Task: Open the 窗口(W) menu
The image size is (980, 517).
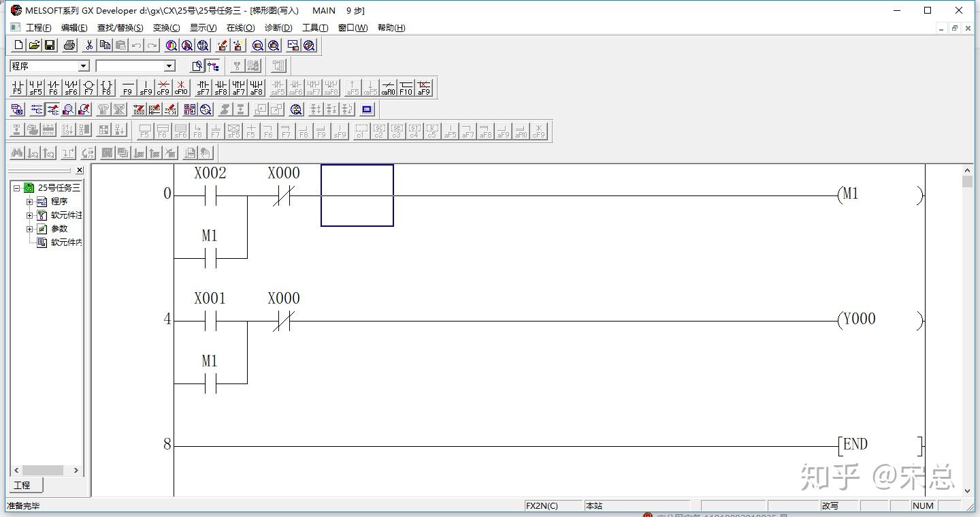Action: (x=353, y=28)
